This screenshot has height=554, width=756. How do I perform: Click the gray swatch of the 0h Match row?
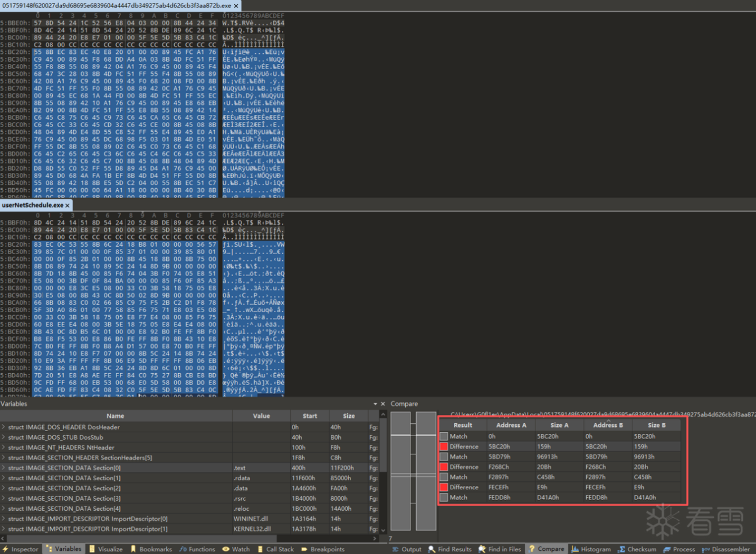(x=444, y=436)
